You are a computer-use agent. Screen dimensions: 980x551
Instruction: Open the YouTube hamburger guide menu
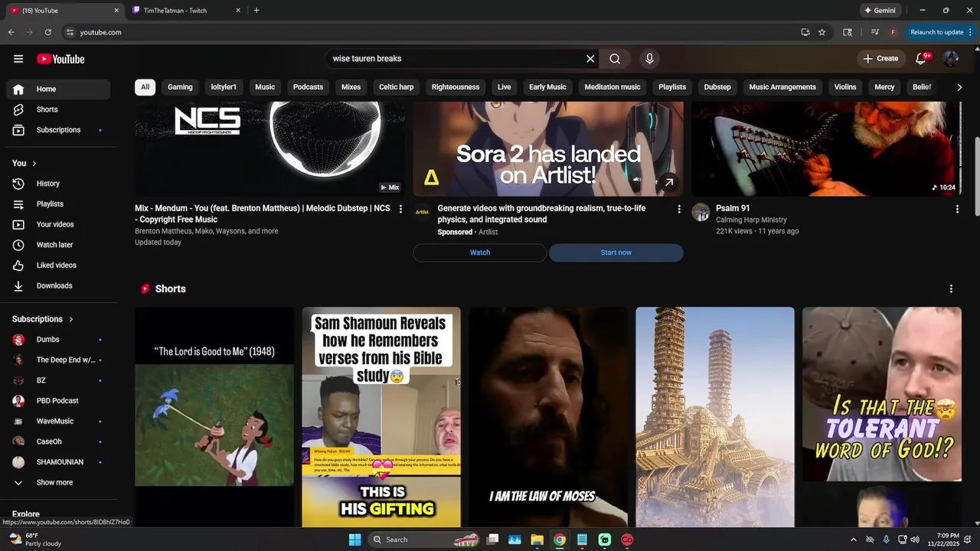[x=18, y=59]
